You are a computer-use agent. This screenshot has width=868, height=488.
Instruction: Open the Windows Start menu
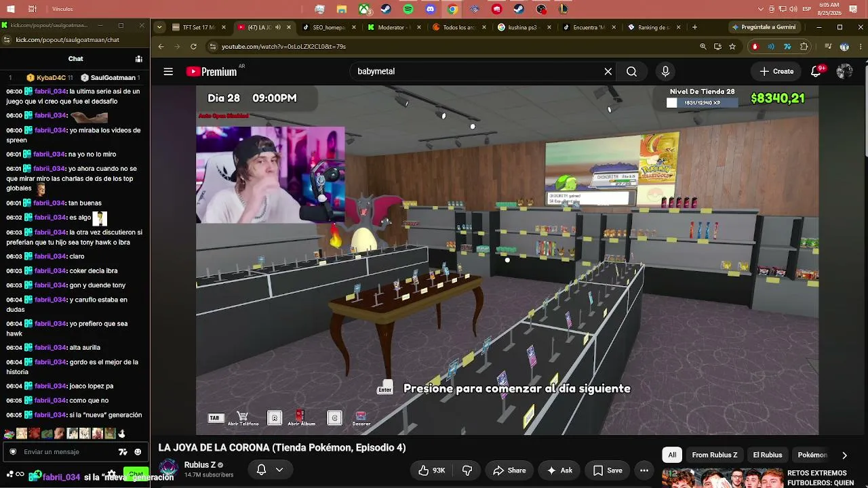(x=11, y=9)
